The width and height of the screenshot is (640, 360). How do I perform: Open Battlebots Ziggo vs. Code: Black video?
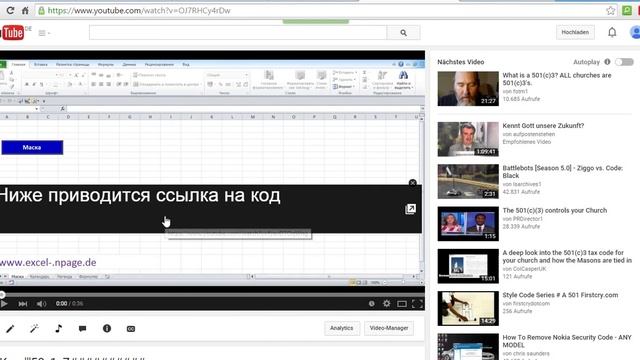[562, 172]
